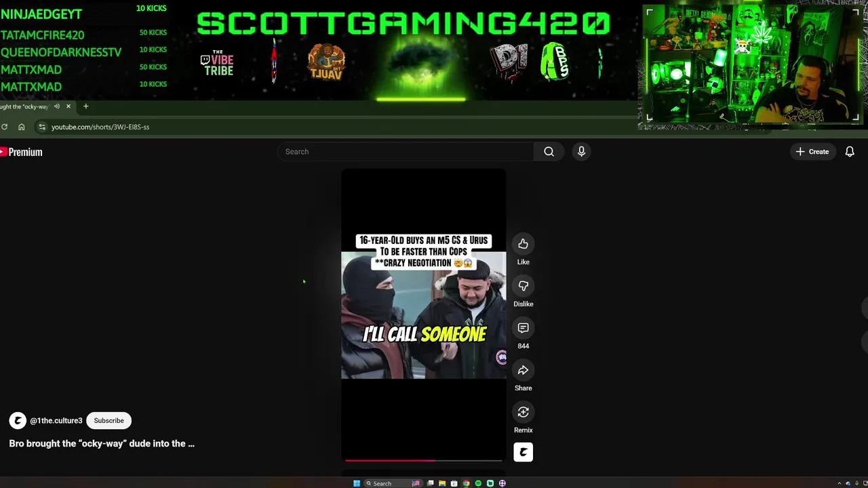Remix this Short

tap(523, 412)
